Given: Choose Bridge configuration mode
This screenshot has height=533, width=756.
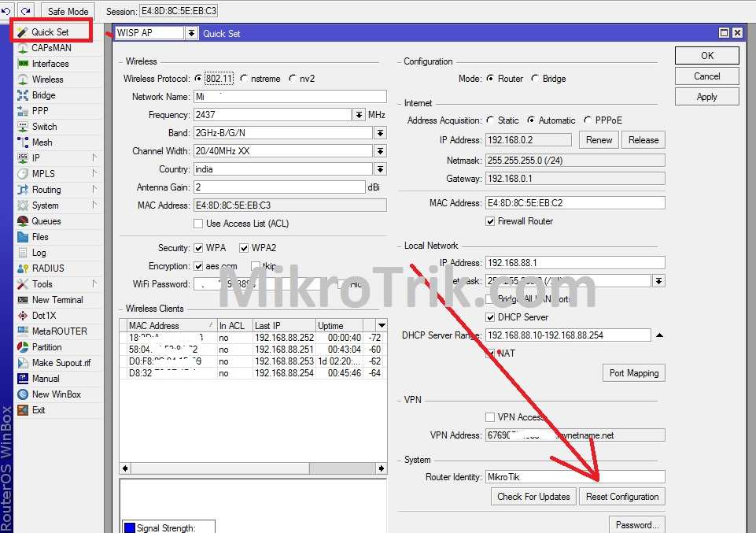Looking at the screenshot, I should coord(535,78).
